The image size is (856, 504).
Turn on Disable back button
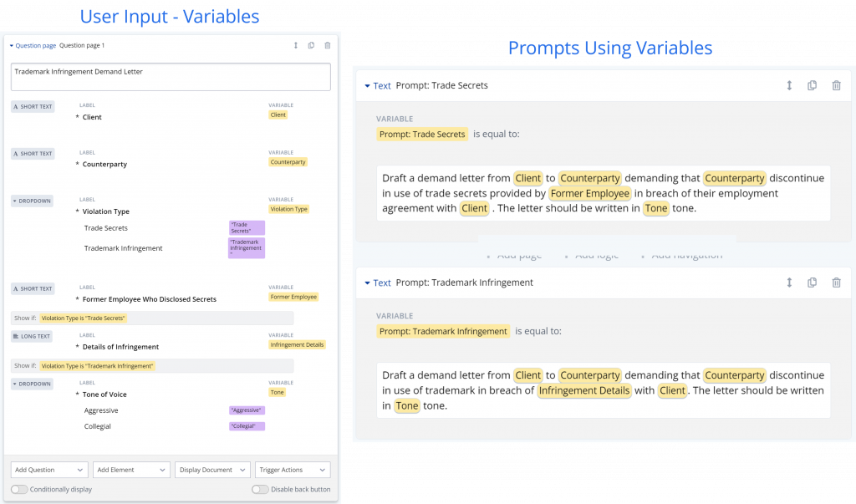[x=259, y=489]
